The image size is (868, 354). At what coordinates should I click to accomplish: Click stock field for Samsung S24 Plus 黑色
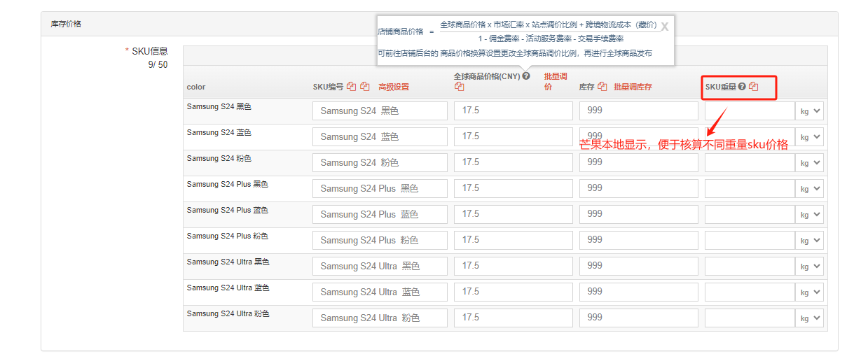click(x=639, y=188)
